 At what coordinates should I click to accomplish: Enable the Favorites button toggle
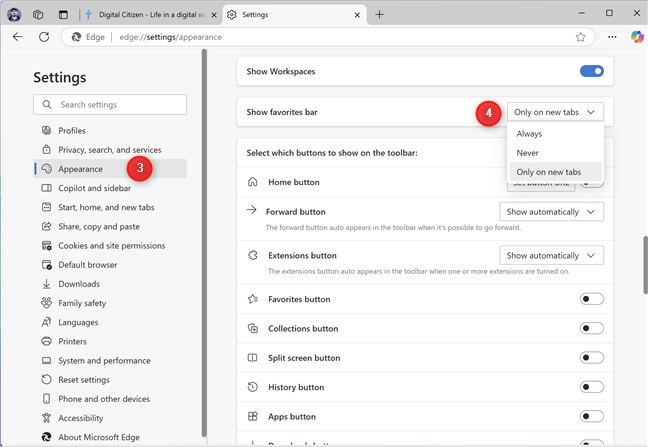591,299
